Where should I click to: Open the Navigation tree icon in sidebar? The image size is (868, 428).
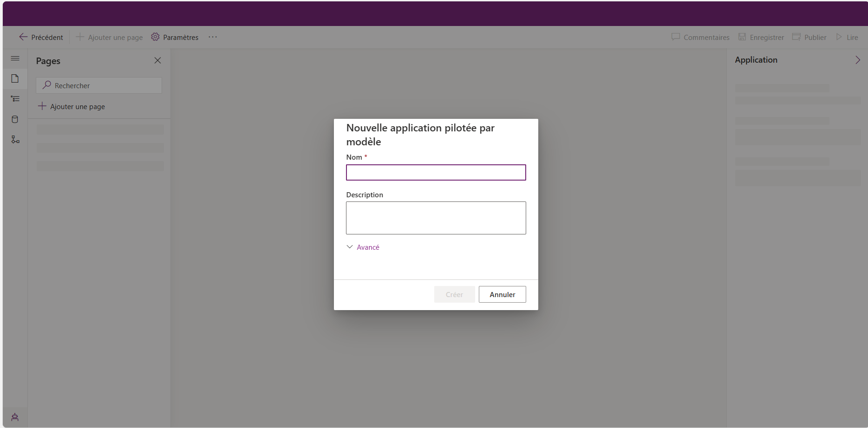[15, 99]
